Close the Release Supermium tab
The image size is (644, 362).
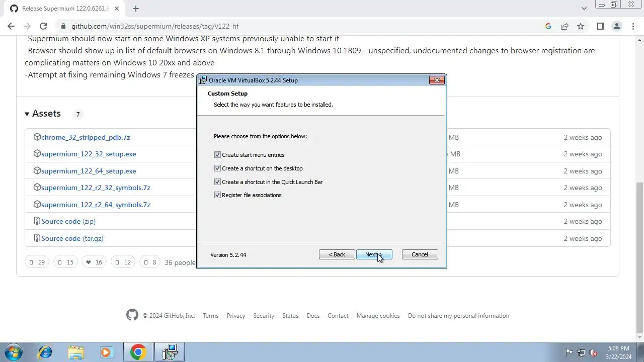[x=118, y=9]
